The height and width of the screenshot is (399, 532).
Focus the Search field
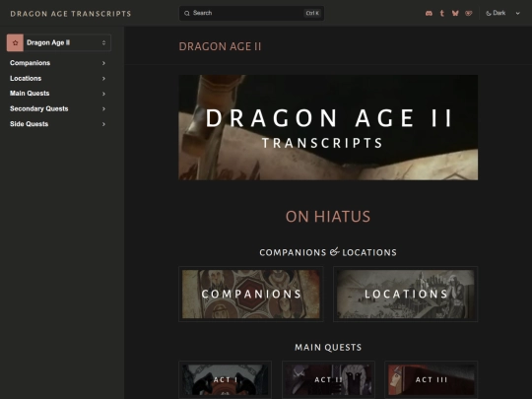pos(251,13)
